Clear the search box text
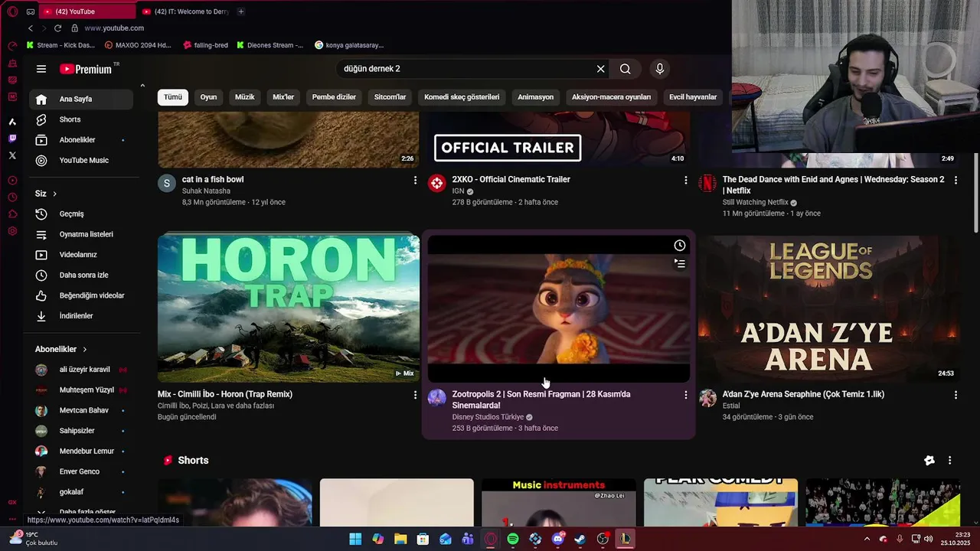The width and height of the screenshot is (980, 551). coord(600,69)
